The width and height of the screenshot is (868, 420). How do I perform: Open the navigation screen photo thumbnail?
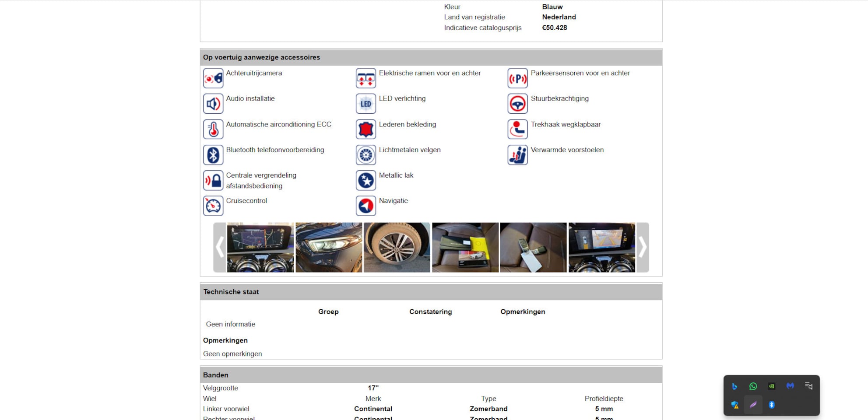(260, 248)
